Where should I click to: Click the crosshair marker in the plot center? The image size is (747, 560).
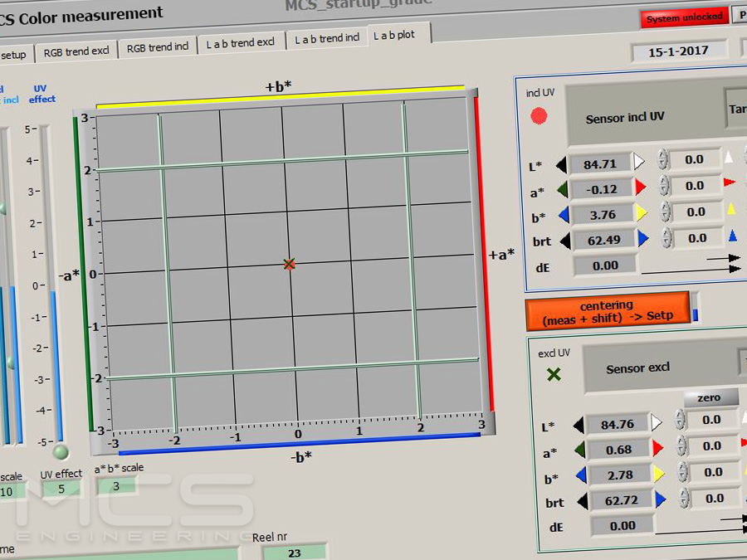(289, 264)
